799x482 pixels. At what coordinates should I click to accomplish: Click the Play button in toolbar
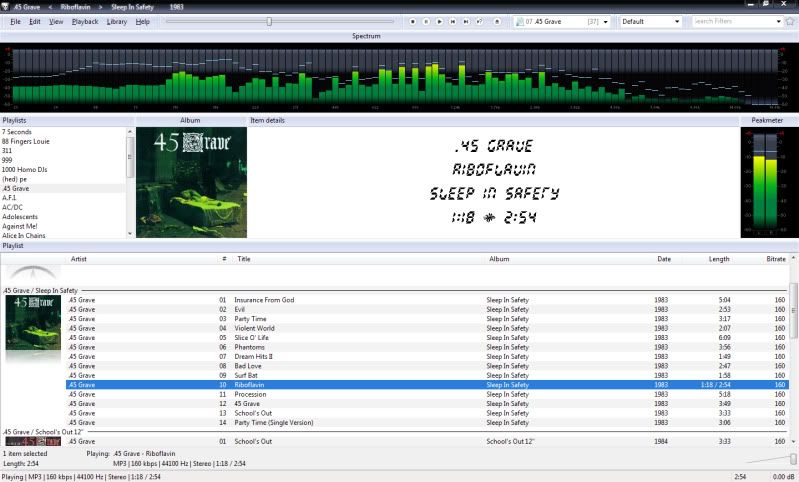(439, 21)
